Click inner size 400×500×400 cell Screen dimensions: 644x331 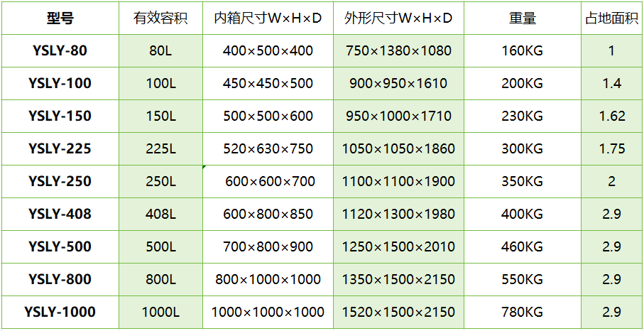tap(268, 51)
